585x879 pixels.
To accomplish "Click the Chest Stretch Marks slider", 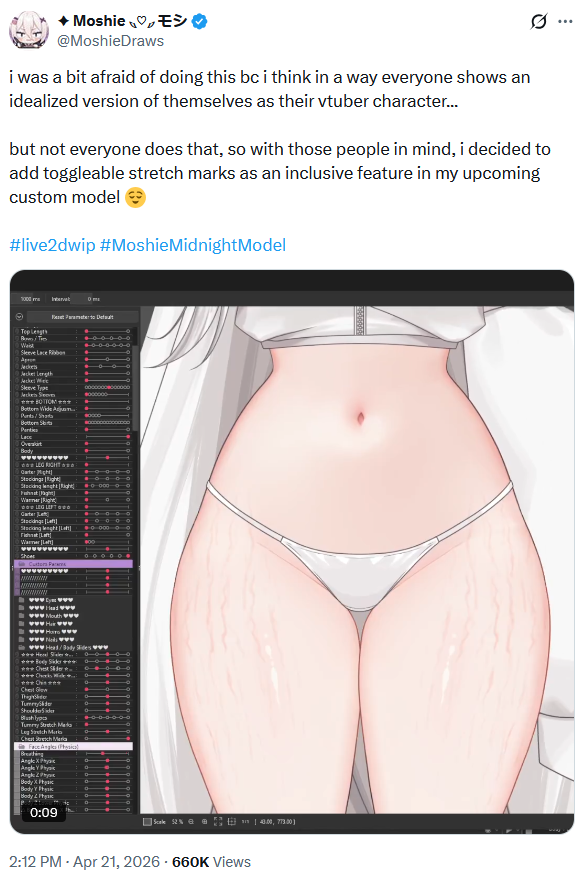I will click(107, 738).
